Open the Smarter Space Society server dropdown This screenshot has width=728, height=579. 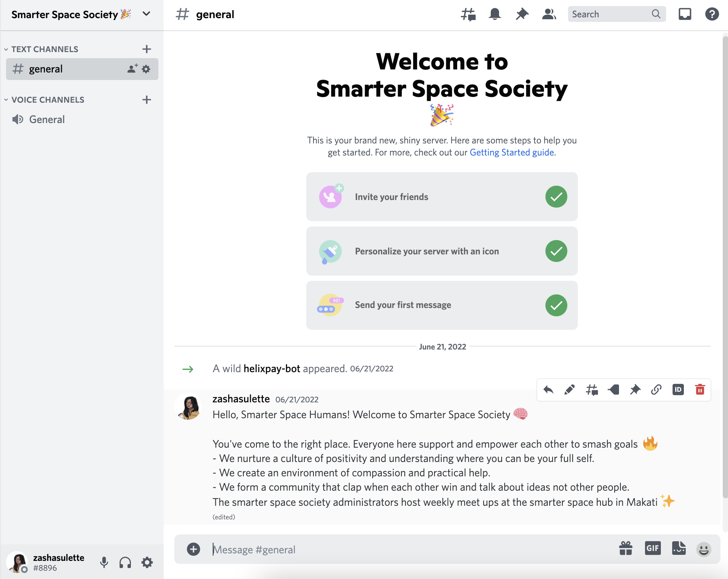point(146,14)
